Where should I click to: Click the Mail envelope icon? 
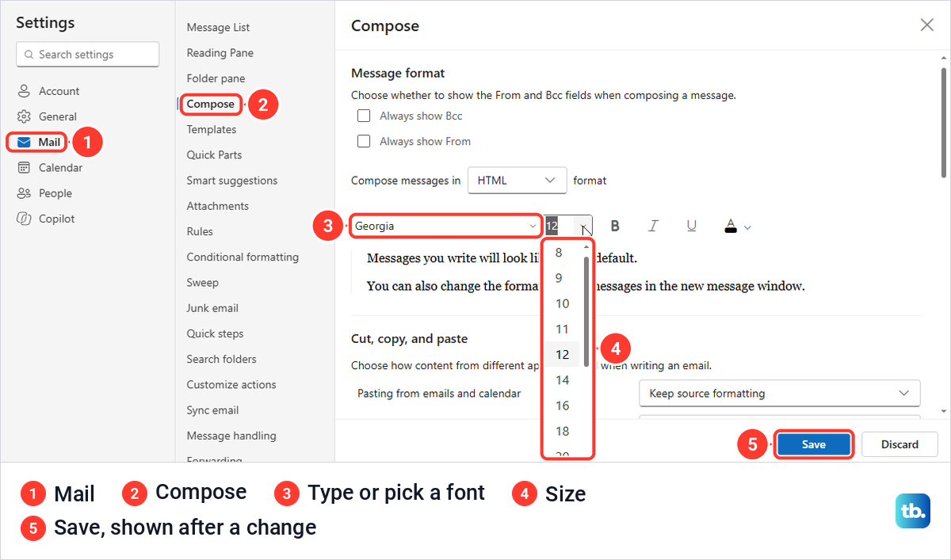[24, 143]
